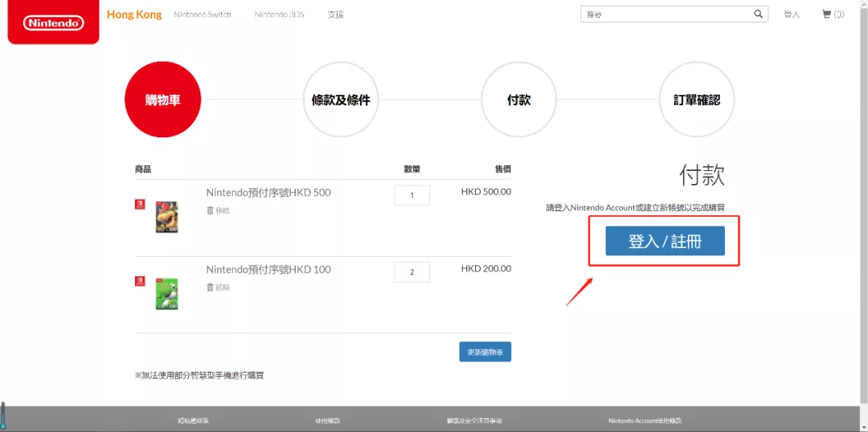Click quantity field for HKD 100 item
Screen dimensions: 868x432
pyautogui.click(x=411, y=272)
